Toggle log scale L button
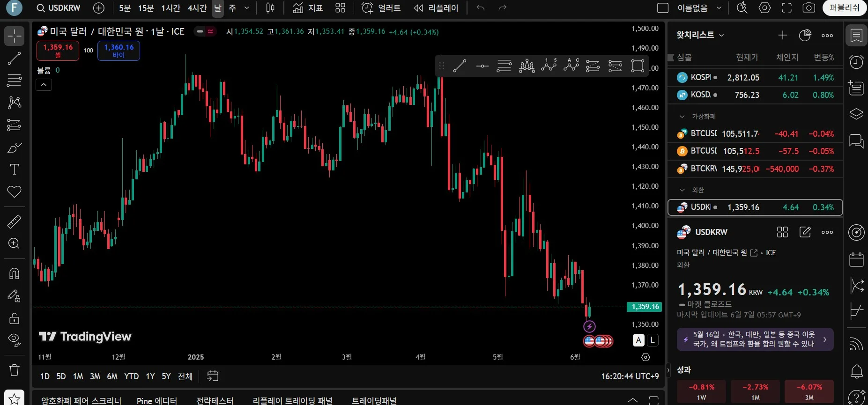This screenshot has height=405, width=868. (653, 340)
